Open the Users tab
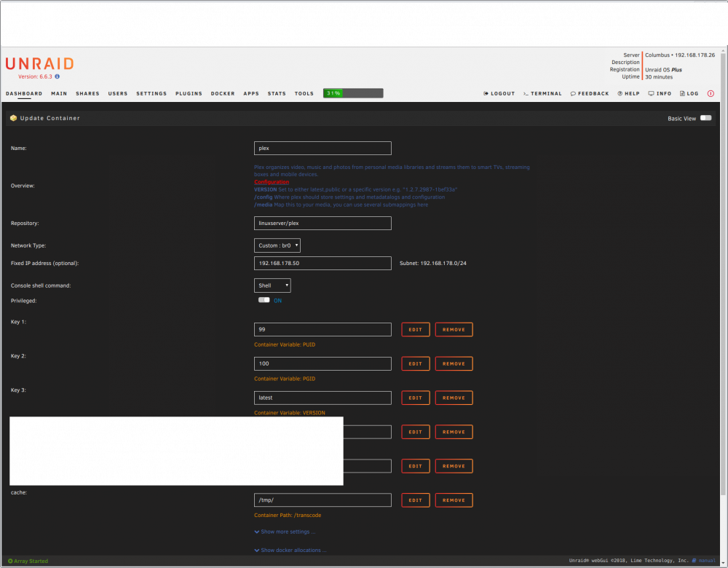This screenshot has height=568, width=728. [118, 93]
